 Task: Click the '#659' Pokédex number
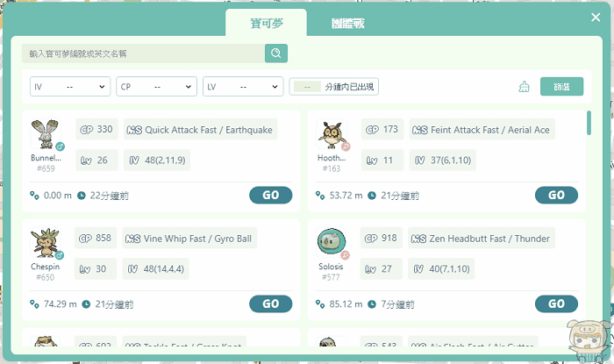click(x=46, y=168)
